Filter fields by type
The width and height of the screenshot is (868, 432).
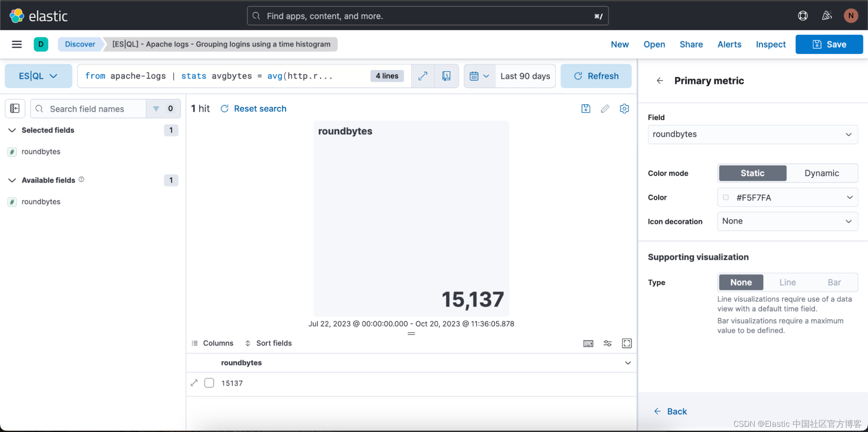pos(163,109)
